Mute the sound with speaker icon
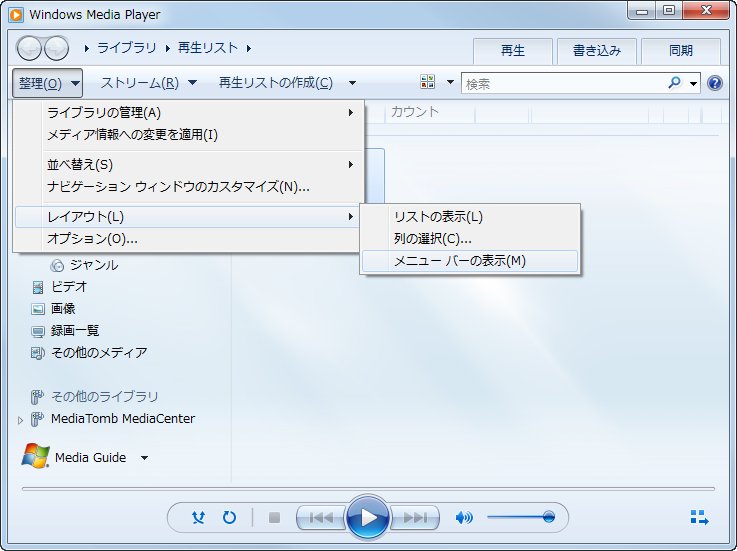Image resolution: width=737 pixels, height=551 pixels. 464,518
